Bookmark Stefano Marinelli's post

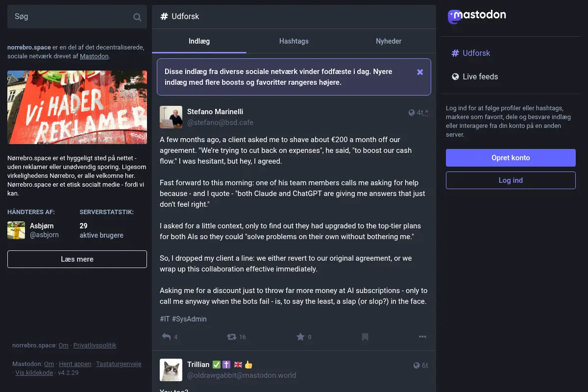(365, 337)
